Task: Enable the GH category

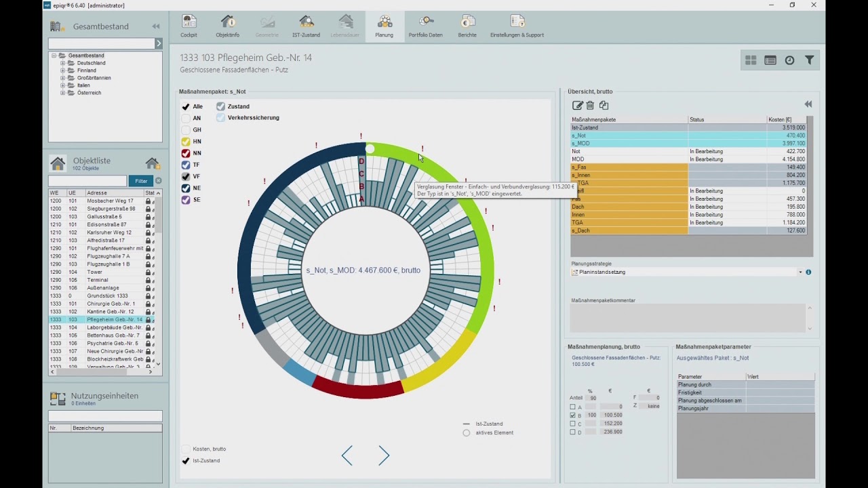Action: (186, 129)
